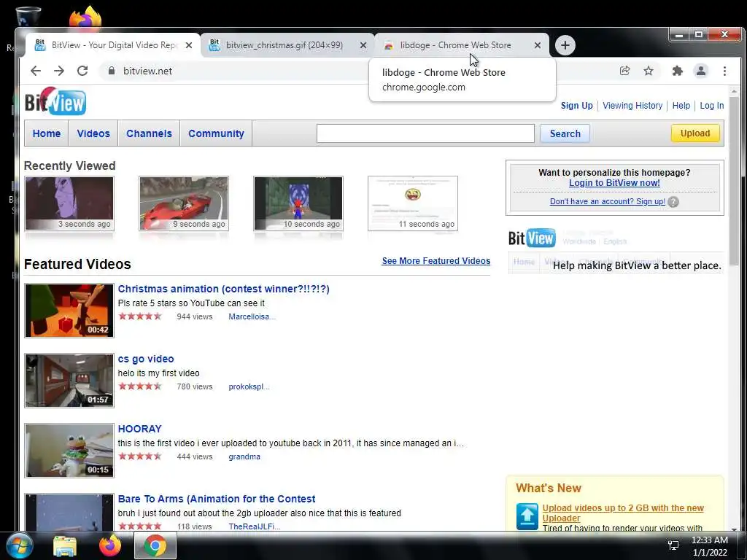Open the Chrome profile avatar icon

point(701,71)
